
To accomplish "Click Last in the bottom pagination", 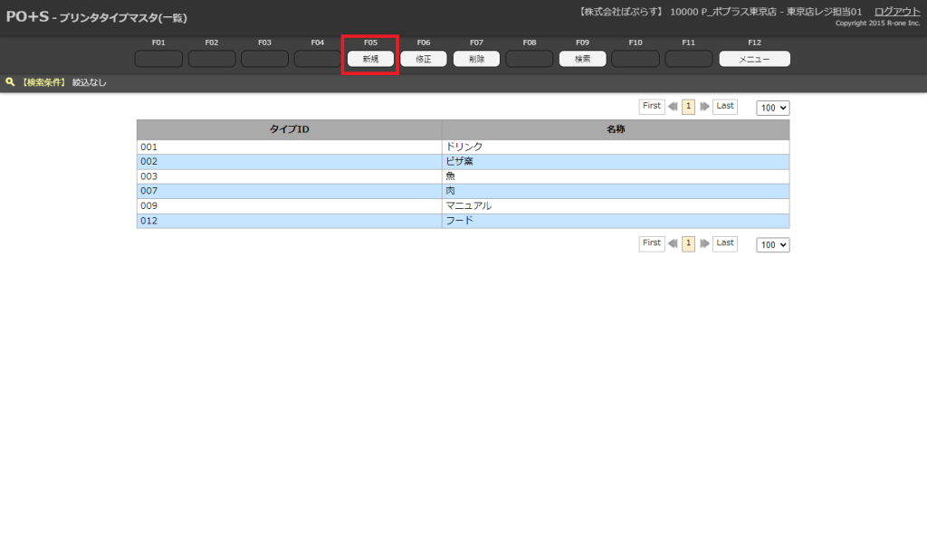I will pyautogui.click(x=724, y=243).
